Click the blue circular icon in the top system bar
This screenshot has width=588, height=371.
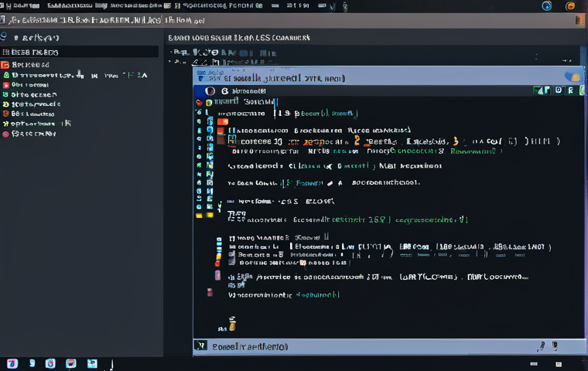click(547, 5)
